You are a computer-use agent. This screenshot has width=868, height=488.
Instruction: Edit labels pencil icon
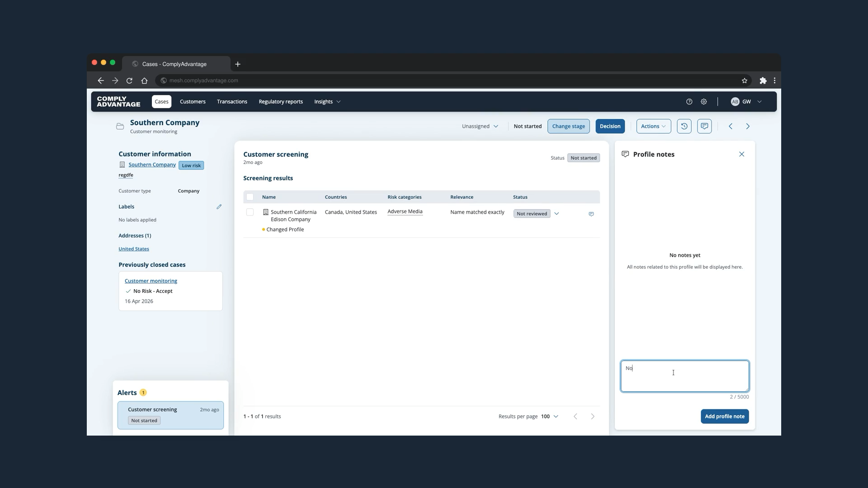coord(219,206)
